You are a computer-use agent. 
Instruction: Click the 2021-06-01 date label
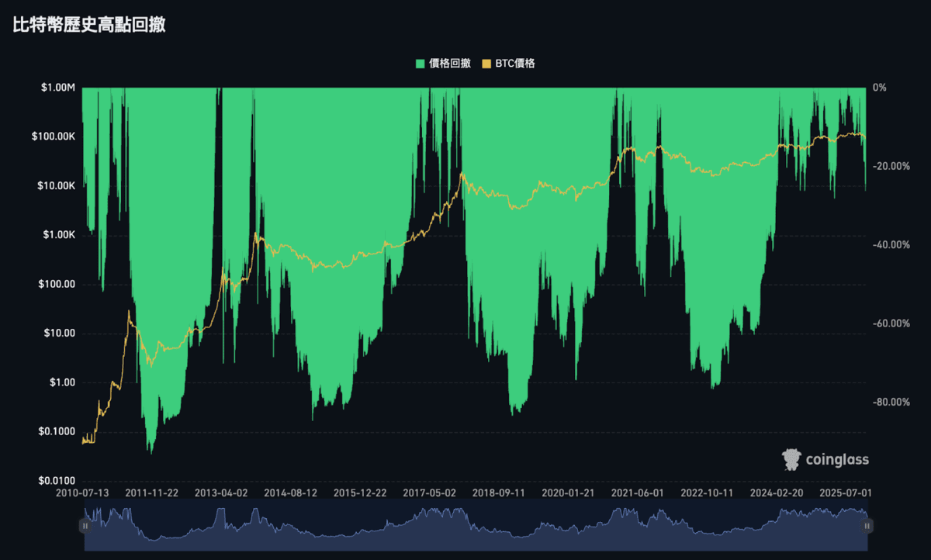(639, 492)
